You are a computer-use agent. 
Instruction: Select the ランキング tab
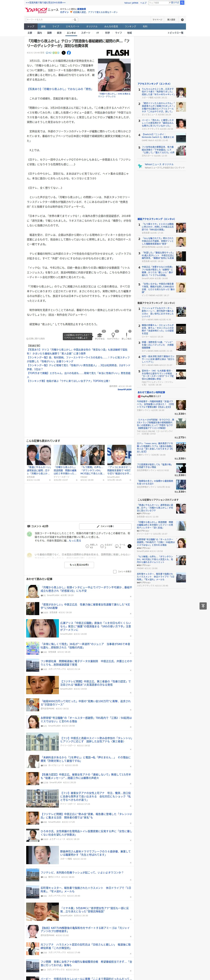[x=130, y=26]
